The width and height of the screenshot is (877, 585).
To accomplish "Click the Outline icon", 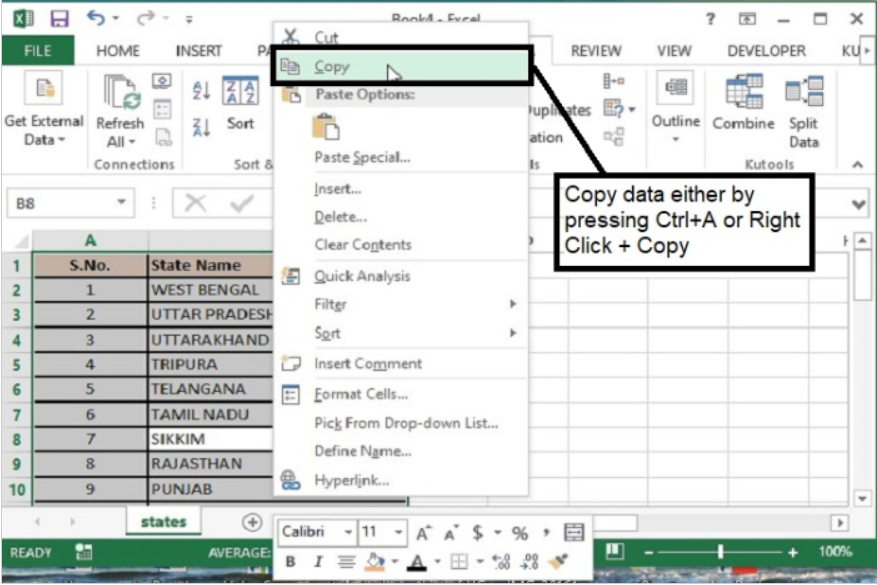I will 676,88.
